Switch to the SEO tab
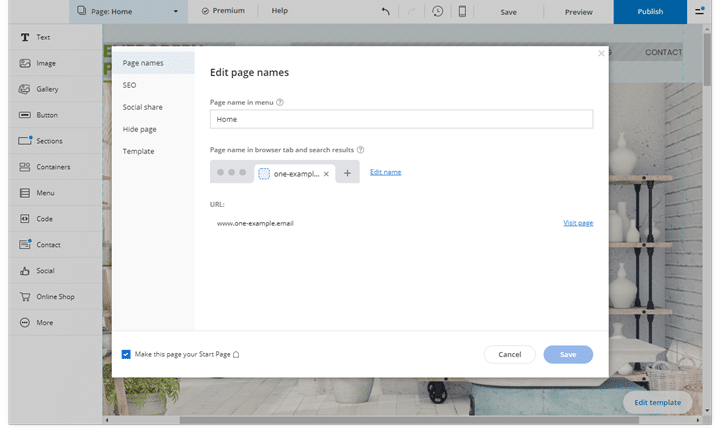The height and width of the screenshot is (433, 720). point(130,85)
